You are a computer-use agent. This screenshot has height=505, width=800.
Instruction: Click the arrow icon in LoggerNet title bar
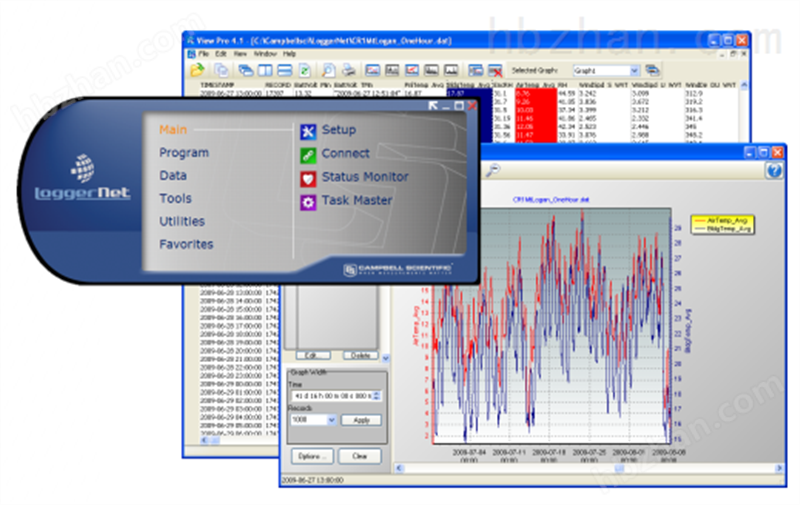[435, 106]
